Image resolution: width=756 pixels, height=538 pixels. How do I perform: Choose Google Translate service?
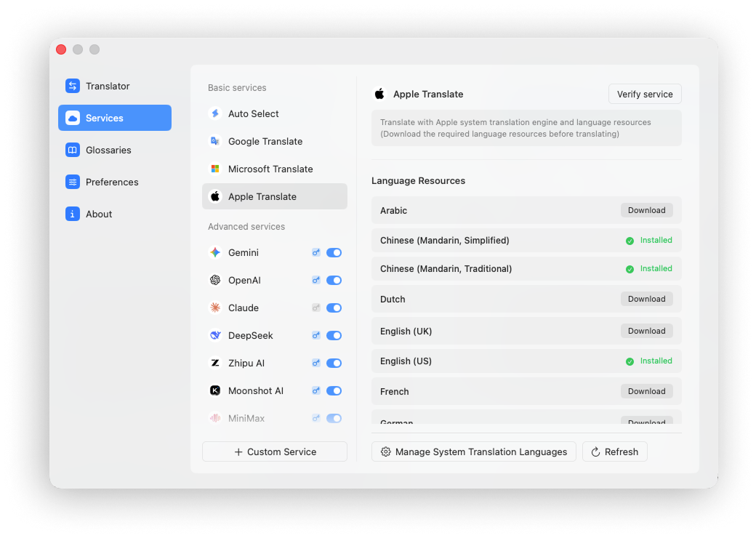click(x=274, y=141)
